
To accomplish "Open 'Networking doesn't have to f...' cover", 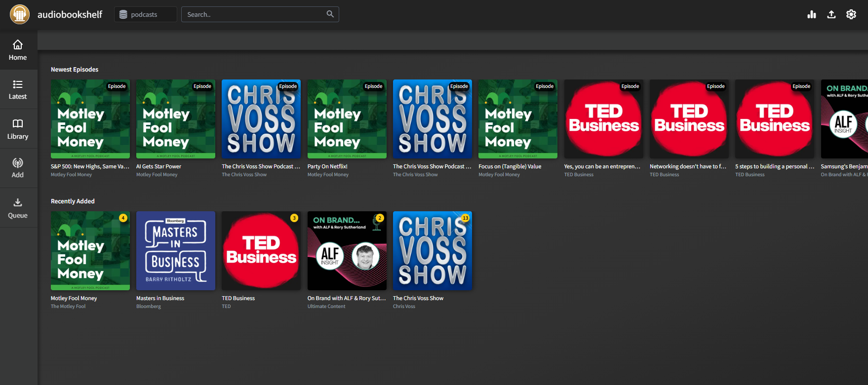I will point(689,119).
